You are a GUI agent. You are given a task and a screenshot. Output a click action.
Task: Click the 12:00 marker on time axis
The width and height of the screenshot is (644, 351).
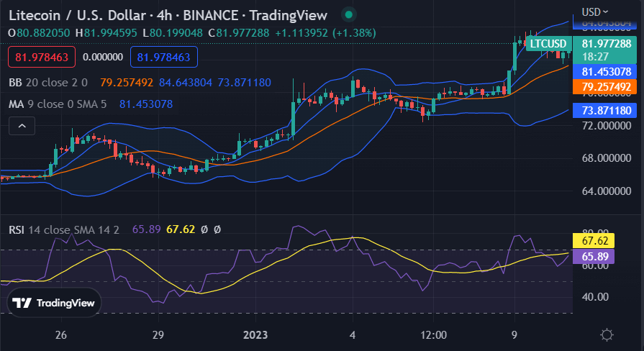click(434, 335)
